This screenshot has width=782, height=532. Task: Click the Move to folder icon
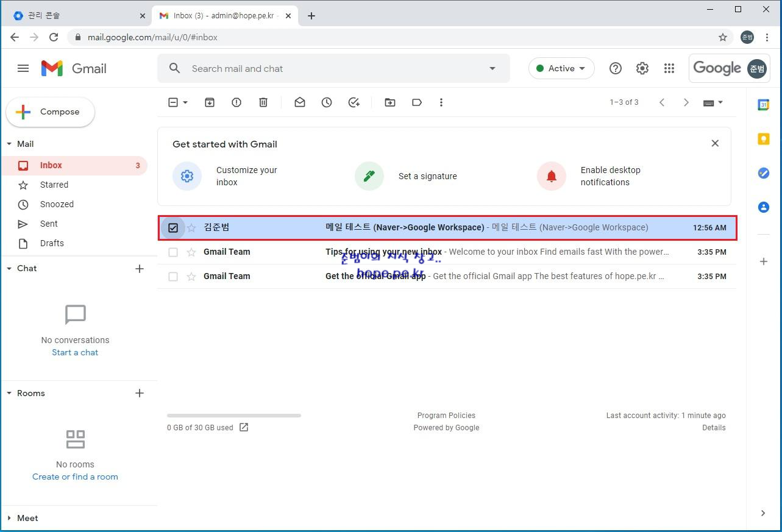(390, 102)
